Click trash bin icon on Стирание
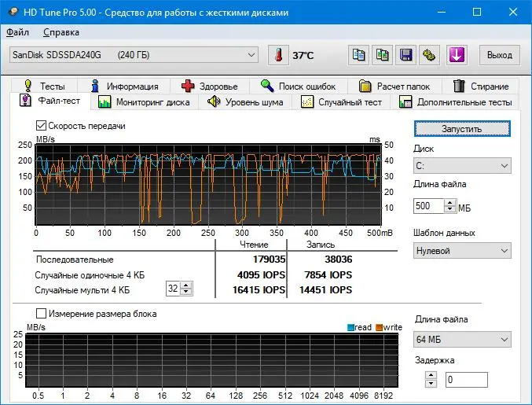532x405 pixels. point(459,86)
